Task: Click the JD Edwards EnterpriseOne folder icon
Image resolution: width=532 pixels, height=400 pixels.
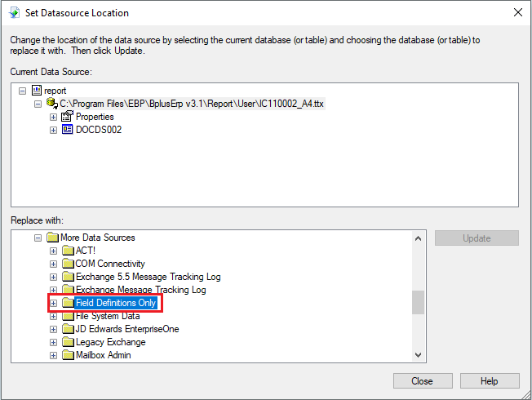Action: tap(68, 329)
